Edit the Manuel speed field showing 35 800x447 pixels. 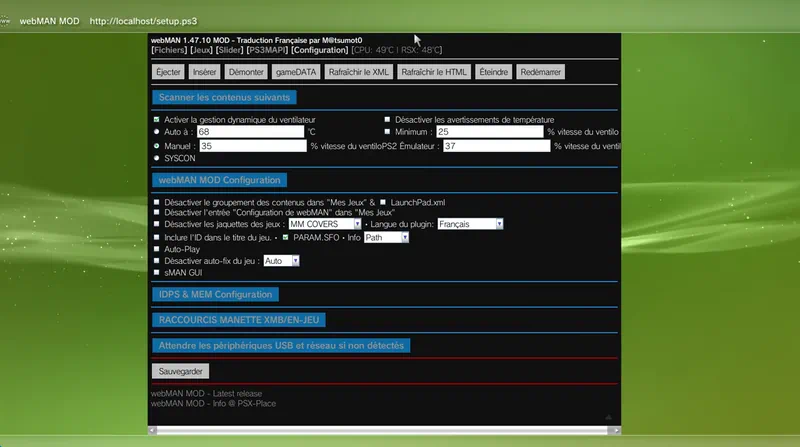[253, 146]
